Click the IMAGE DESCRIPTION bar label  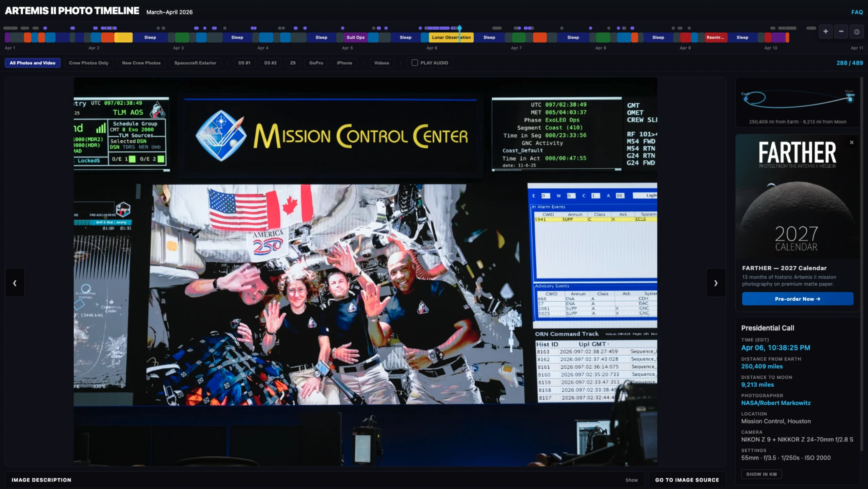pos(41,480)
